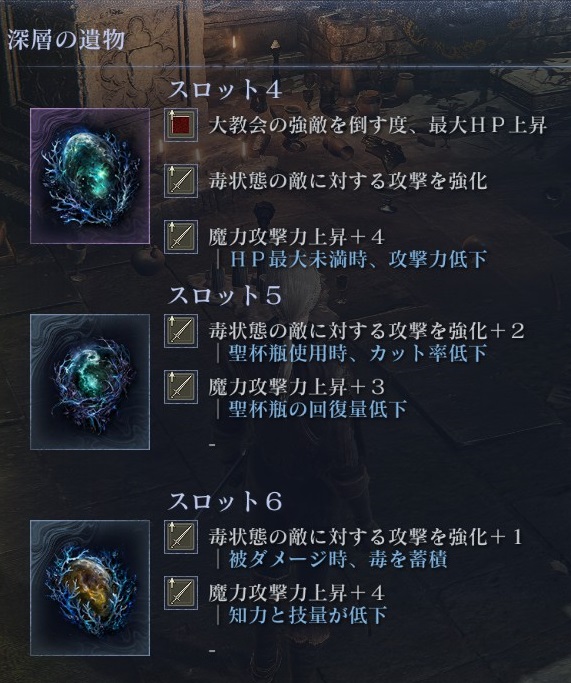The image size is (571, 683).
Task: Select the スロット6 heading
Action: click(x=225, y=501)
